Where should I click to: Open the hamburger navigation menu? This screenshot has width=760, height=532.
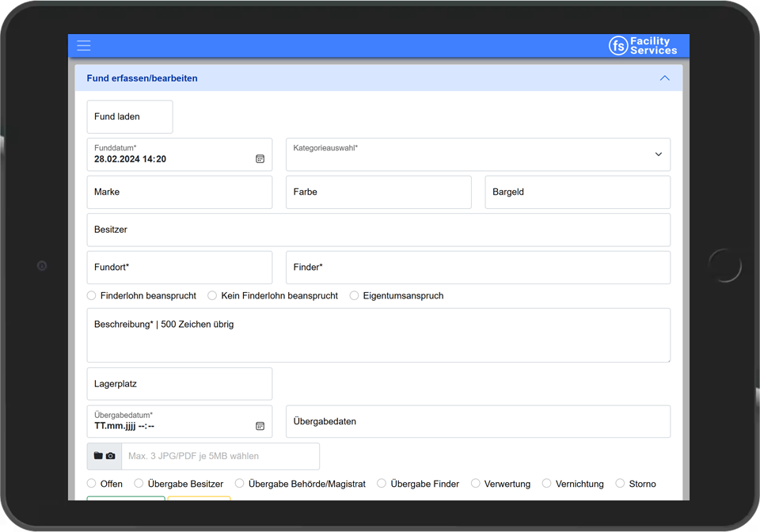click(x=84, y=46)
